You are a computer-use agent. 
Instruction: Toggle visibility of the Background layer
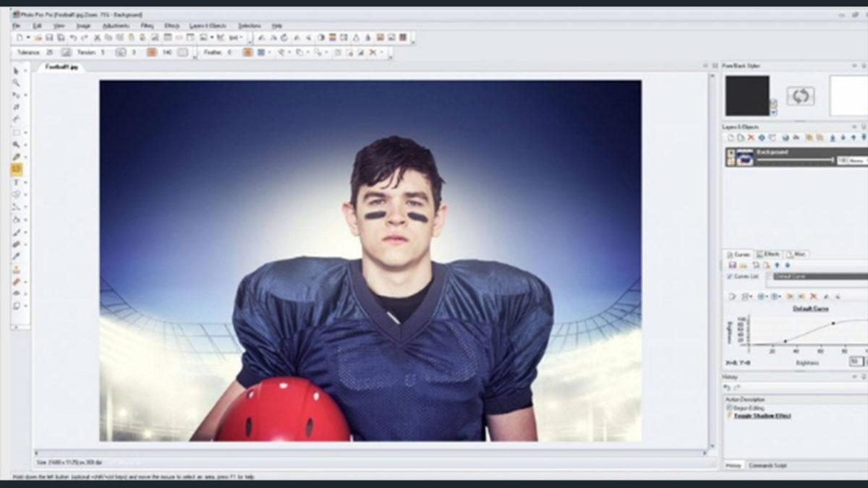tap(731, 152)
